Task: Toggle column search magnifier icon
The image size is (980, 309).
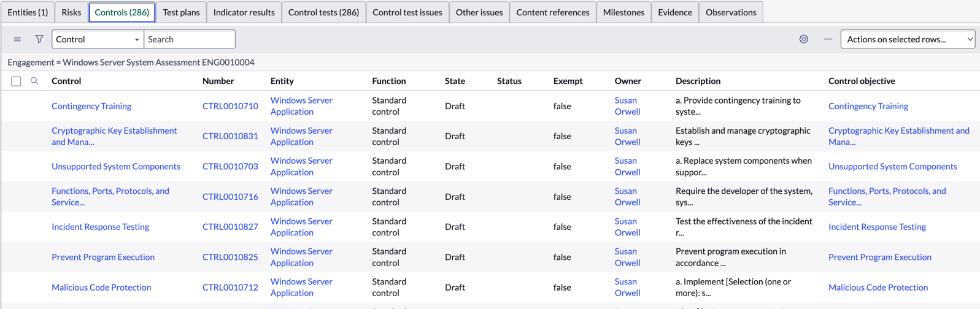Action: click(x=34, y=81)
